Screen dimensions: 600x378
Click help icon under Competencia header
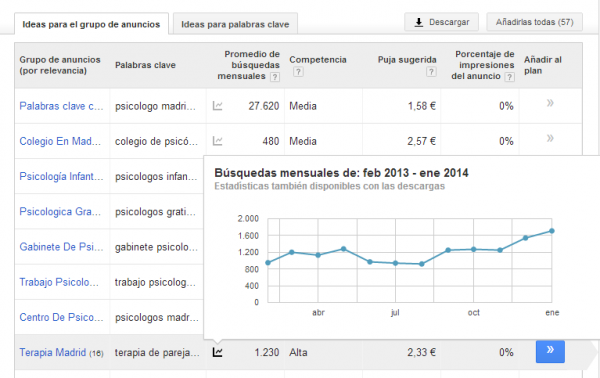298,72
